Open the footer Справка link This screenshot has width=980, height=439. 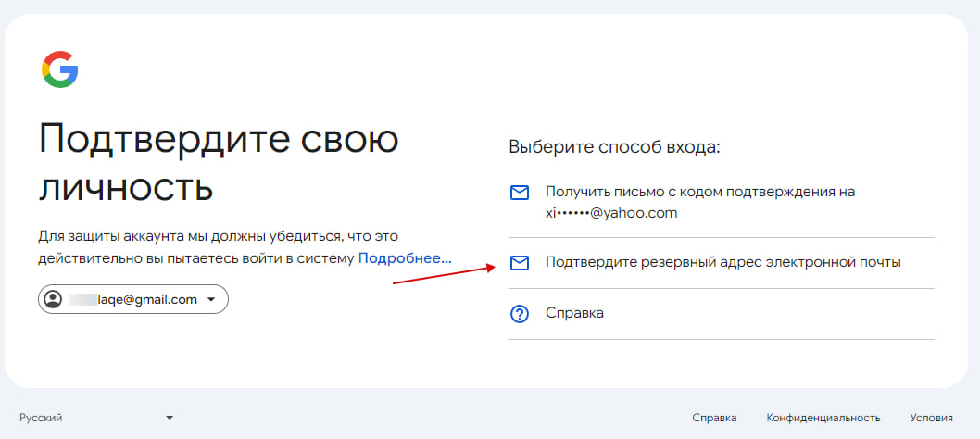pyautogui.click(x=714, y=418)
